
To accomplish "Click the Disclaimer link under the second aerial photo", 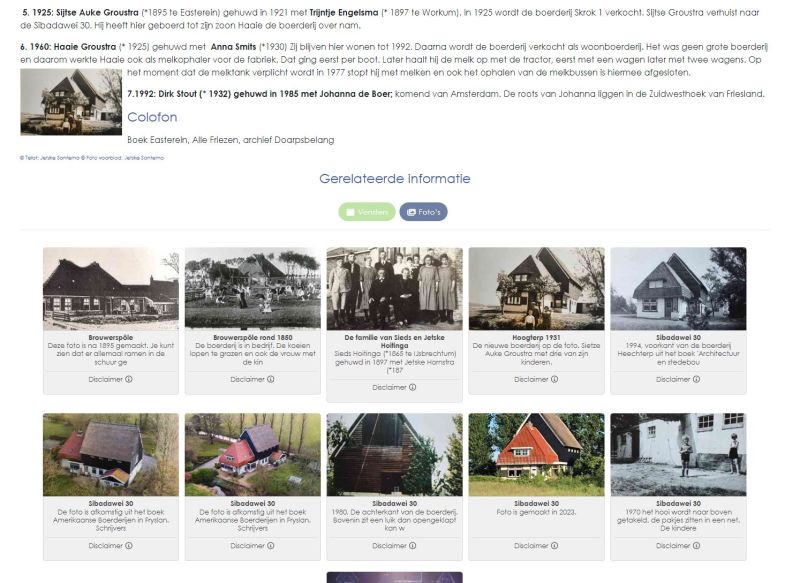I will pyautogui.click(x=252, y=546).
